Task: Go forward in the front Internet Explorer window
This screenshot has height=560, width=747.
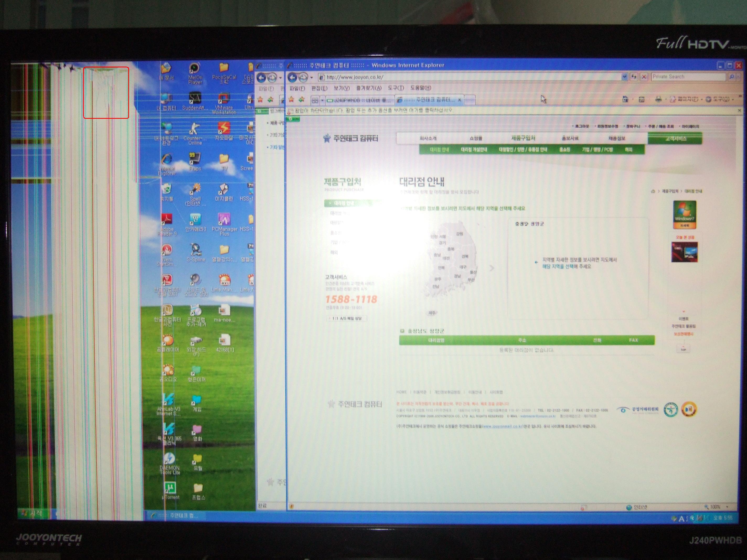Action: click(x=303, y=78)
